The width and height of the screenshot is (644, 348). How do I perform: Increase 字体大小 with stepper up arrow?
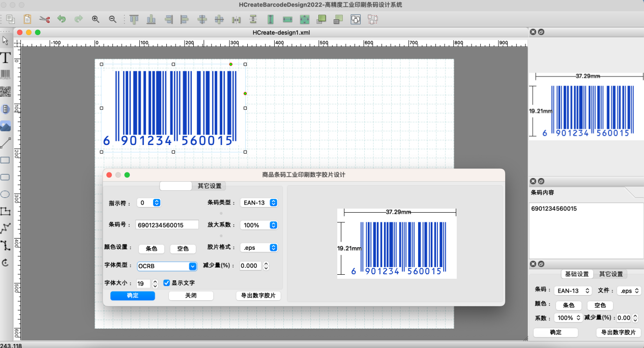tap(155, 281)
